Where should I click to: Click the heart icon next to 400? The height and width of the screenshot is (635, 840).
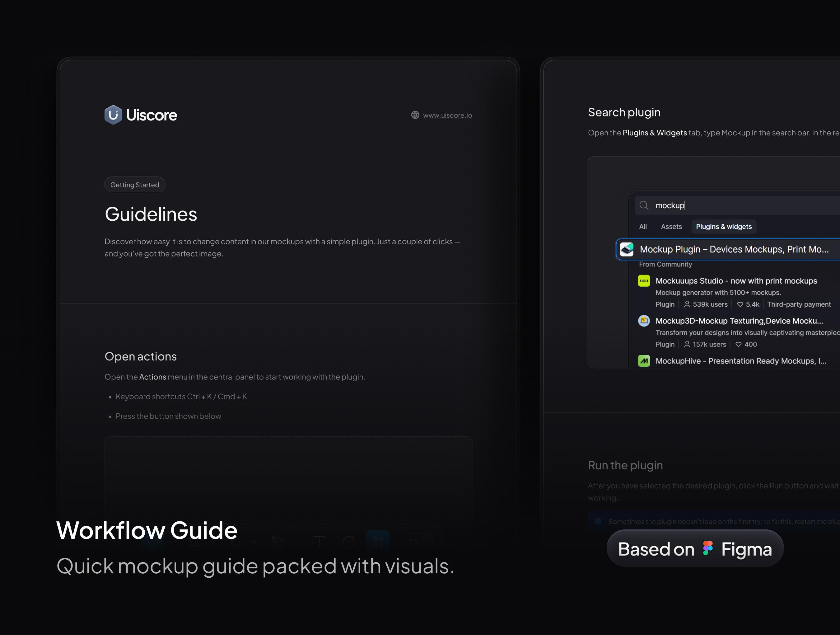[738, 345]
